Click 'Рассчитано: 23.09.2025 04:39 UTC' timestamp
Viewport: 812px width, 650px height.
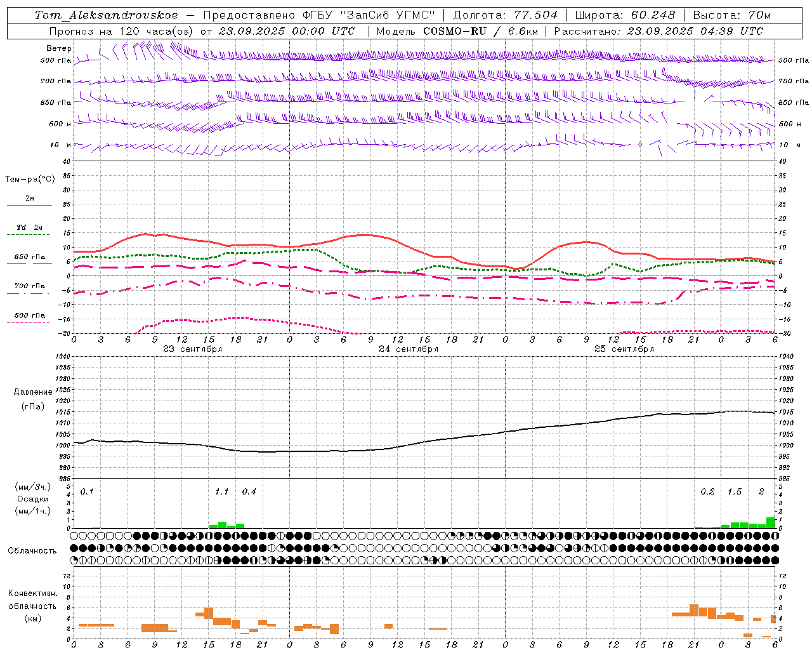(658, 31)
